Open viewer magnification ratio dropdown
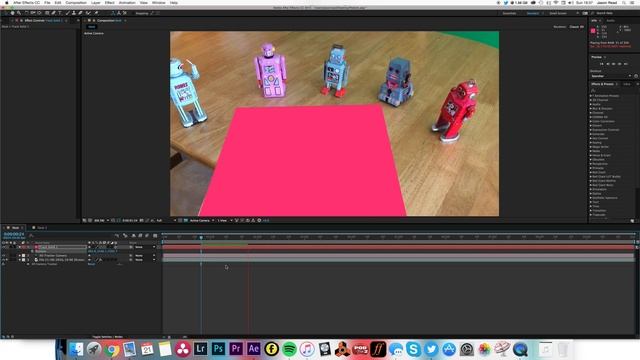 point(102,220)
